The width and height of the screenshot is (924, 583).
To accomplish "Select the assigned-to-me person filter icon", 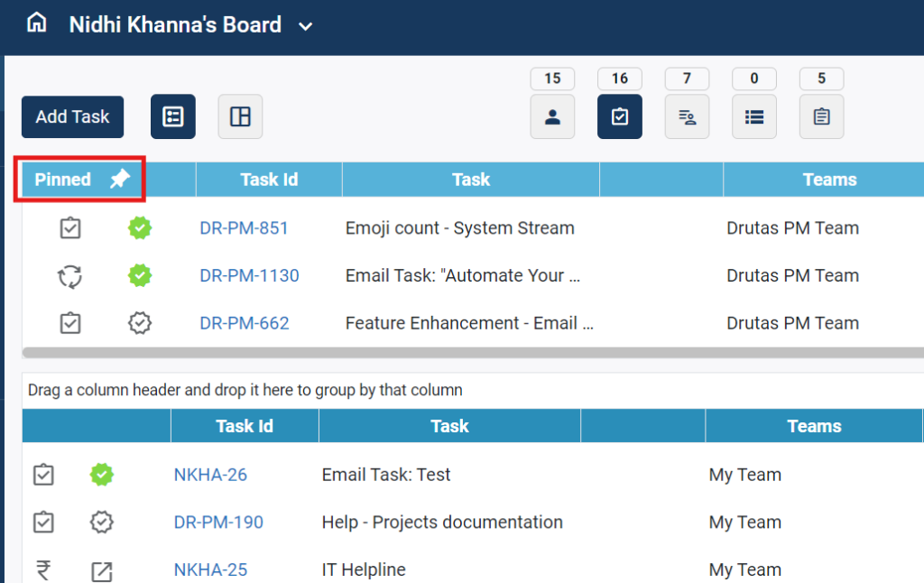I will pyautogui.click(x=552, y=116).
